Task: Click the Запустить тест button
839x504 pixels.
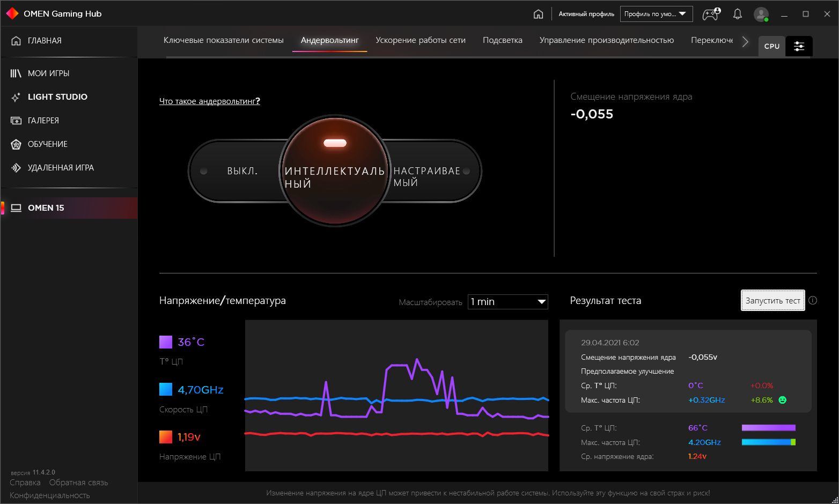Action: 773,300
